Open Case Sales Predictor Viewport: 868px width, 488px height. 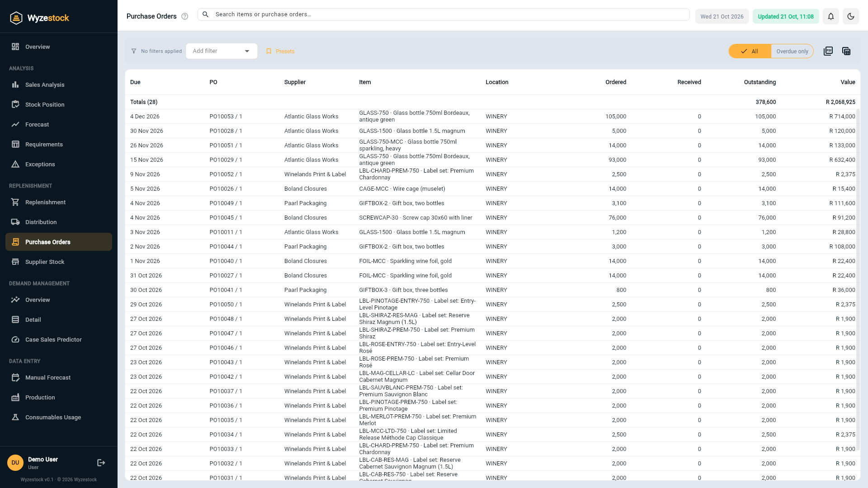point(59,339)
